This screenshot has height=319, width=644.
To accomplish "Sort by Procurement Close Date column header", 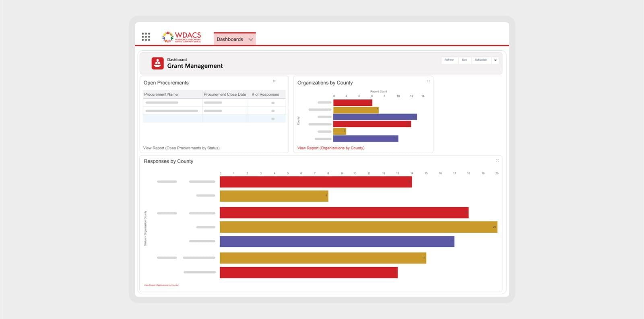I will (x=225, y=94).
